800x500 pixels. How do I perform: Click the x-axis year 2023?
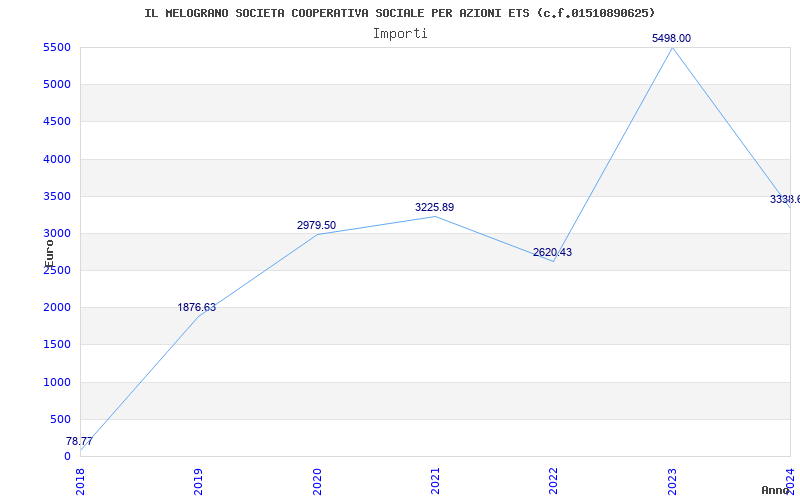pyautogui.click(x=672, y=482)
